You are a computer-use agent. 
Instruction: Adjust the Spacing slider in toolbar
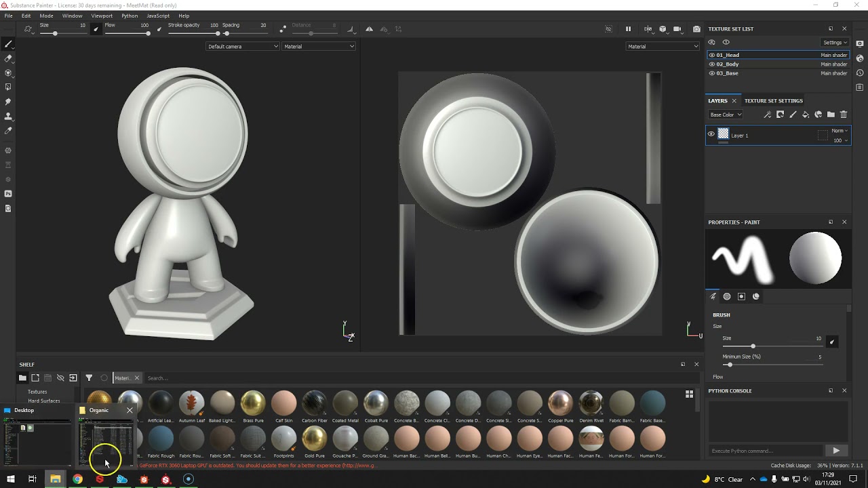(244, 33)
